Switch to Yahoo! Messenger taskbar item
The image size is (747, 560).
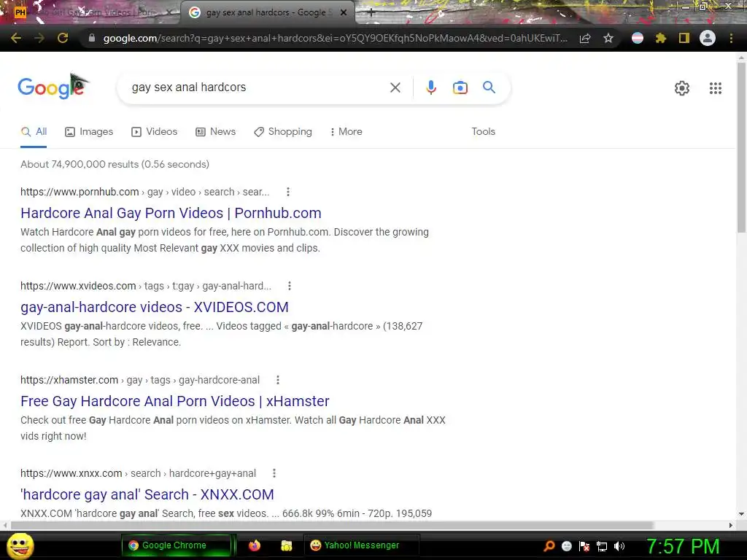362,545
